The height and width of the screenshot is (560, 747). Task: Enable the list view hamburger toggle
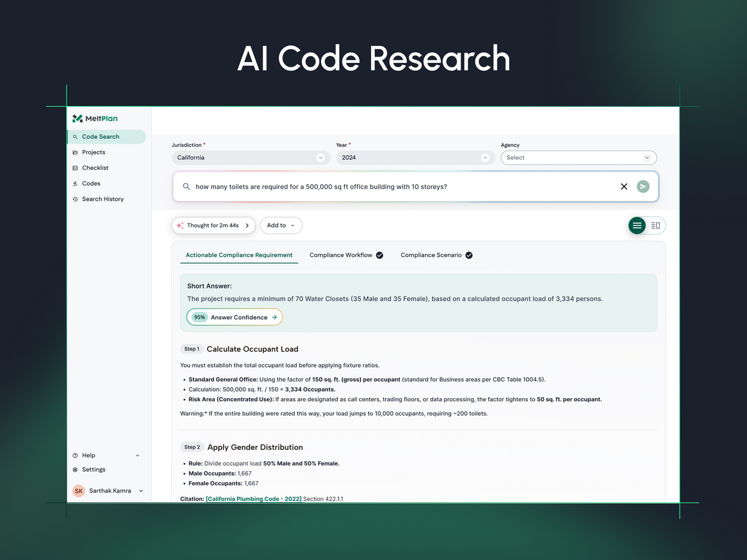pyautogui.click(x=637, y=225)
